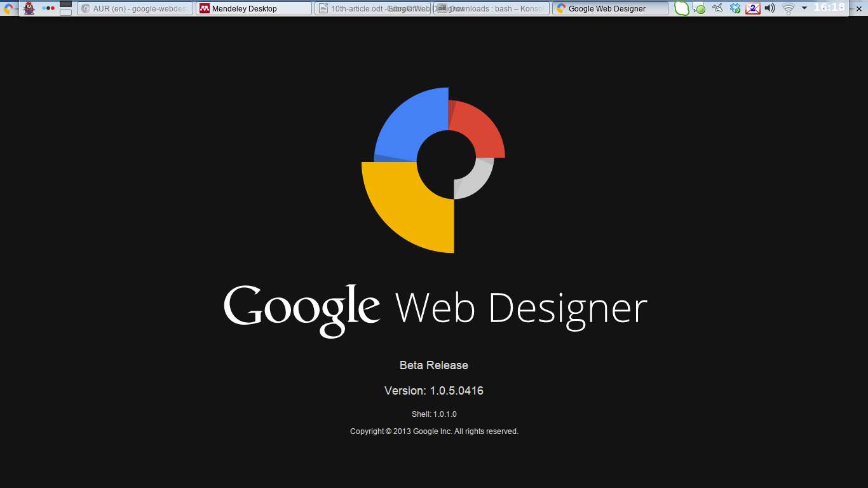Open the Wi-Fi network tray icon

click(789, 9)
